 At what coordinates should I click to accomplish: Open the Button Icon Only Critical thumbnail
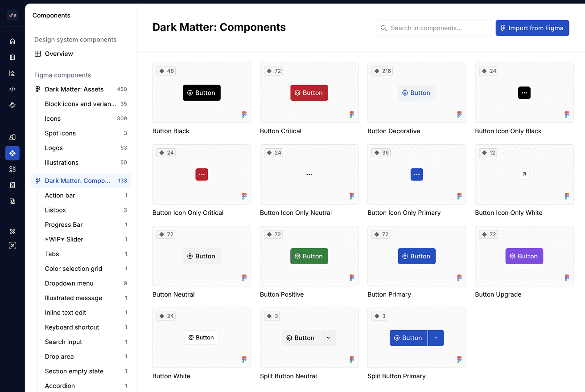(x=202, y=175)
